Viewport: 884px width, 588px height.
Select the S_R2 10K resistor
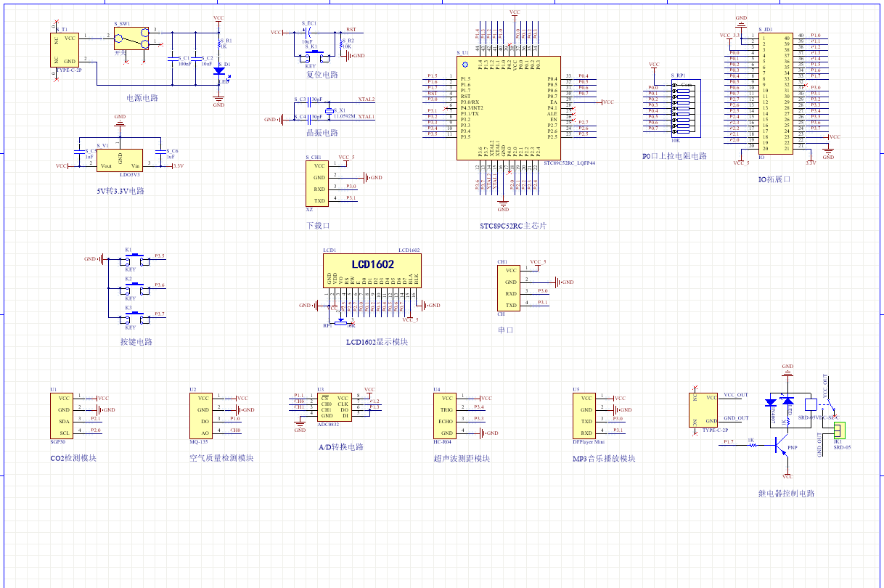click(x=340, y=44)
